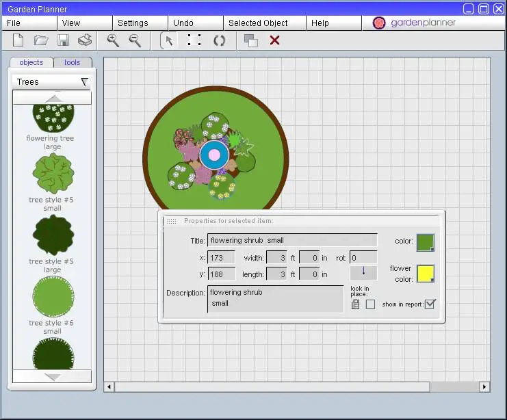Screen dimensions: 507x420
Task: Minimize the Garden Planner window
Action: tap(469, 9)
